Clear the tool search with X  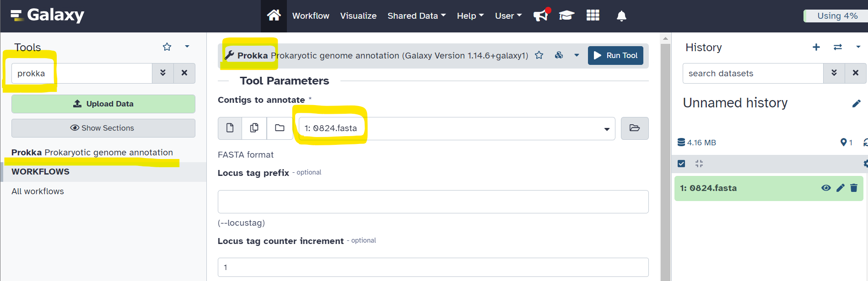184,73
